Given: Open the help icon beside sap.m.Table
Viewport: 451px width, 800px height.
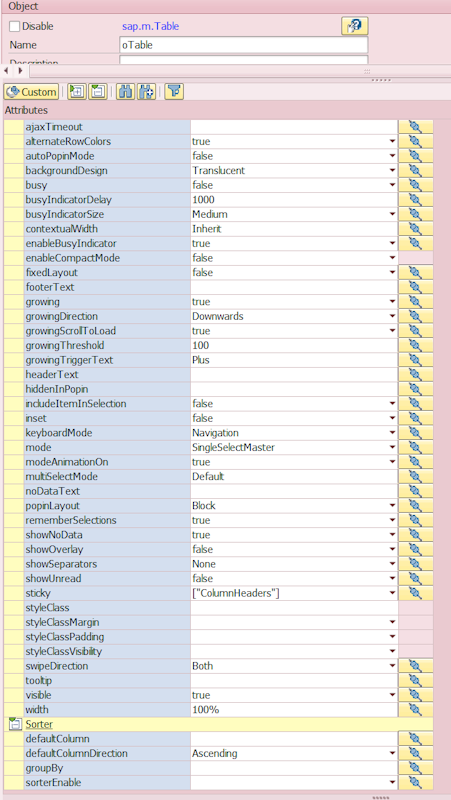Looking at the screenshot, I should pyautogui.click(x=355, y=27).
